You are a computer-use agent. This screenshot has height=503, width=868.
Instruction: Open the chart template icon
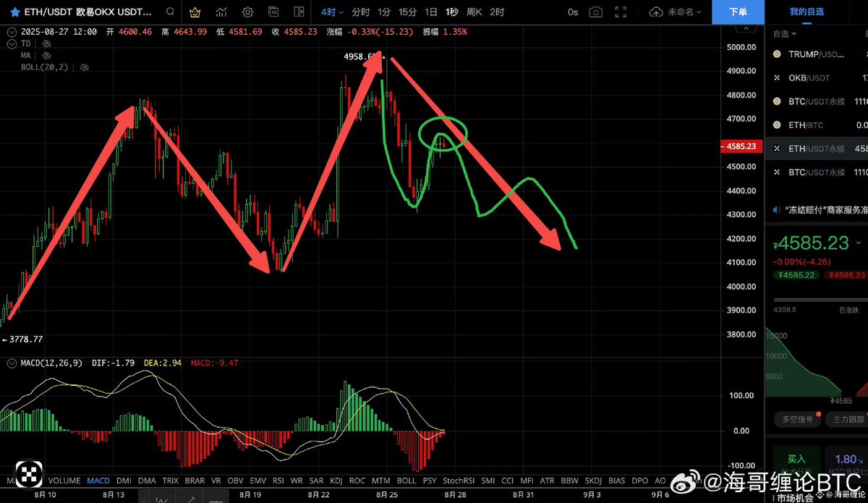pos(273,12)
